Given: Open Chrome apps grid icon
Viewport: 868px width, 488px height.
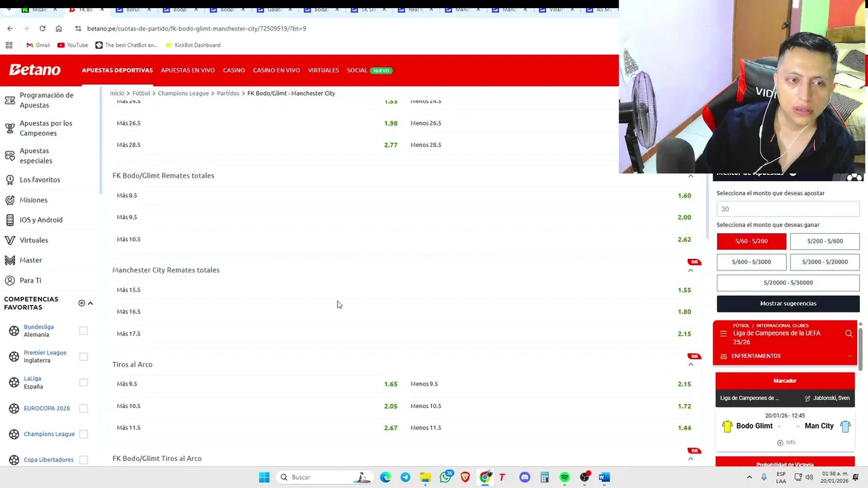Looking at the screenshot, I should pos(9,45).
